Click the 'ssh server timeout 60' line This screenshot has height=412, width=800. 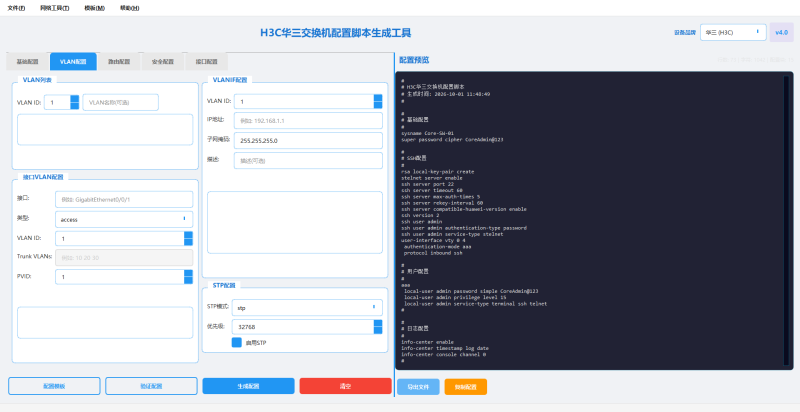pos(432,190)
